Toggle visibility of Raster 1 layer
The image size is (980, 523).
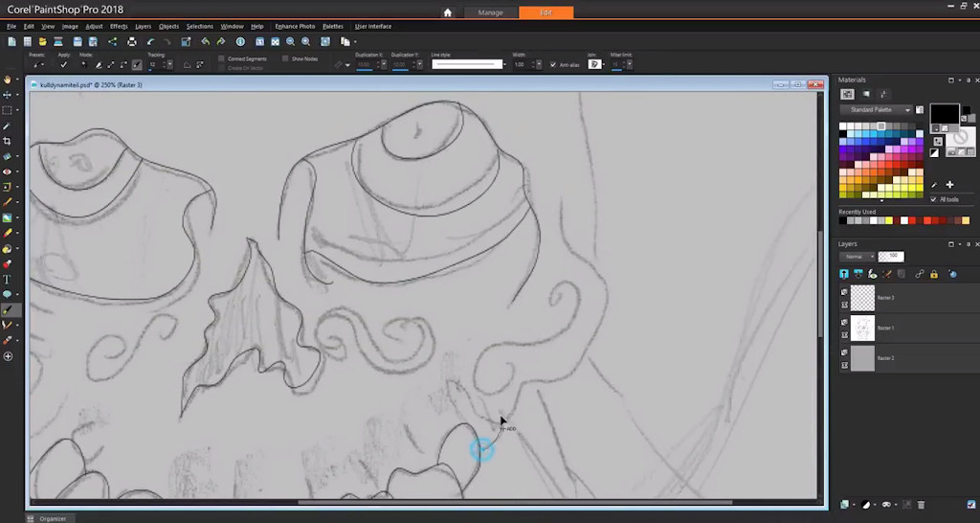click(844, 322)
